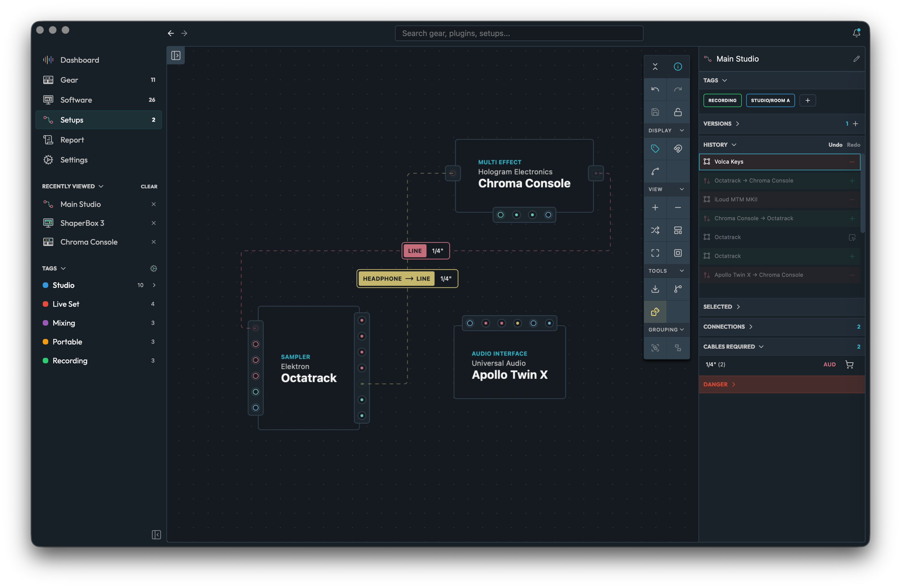
Task: Click the download export tool icon
Action: click(x=655, y=289)
